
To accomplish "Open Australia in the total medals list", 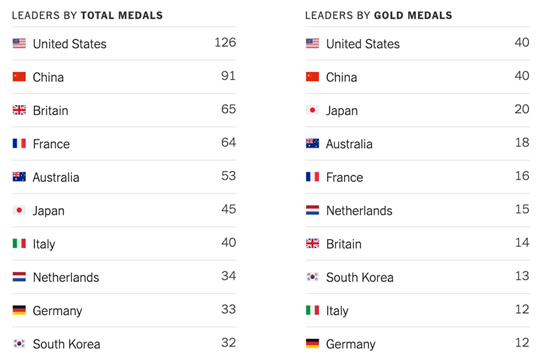I will click(124, 177).
